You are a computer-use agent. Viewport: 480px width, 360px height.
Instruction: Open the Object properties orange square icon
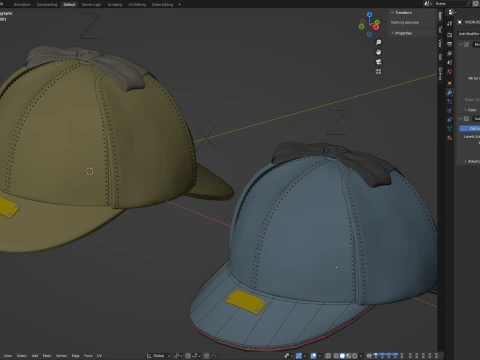point(450,83)
